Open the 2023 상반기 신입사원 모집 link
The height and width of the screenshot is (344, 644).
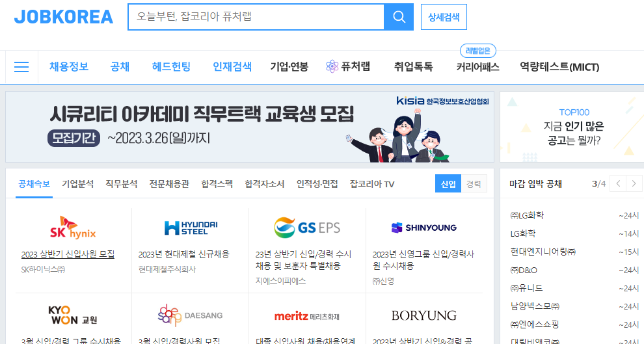click(x=68, y=254)
